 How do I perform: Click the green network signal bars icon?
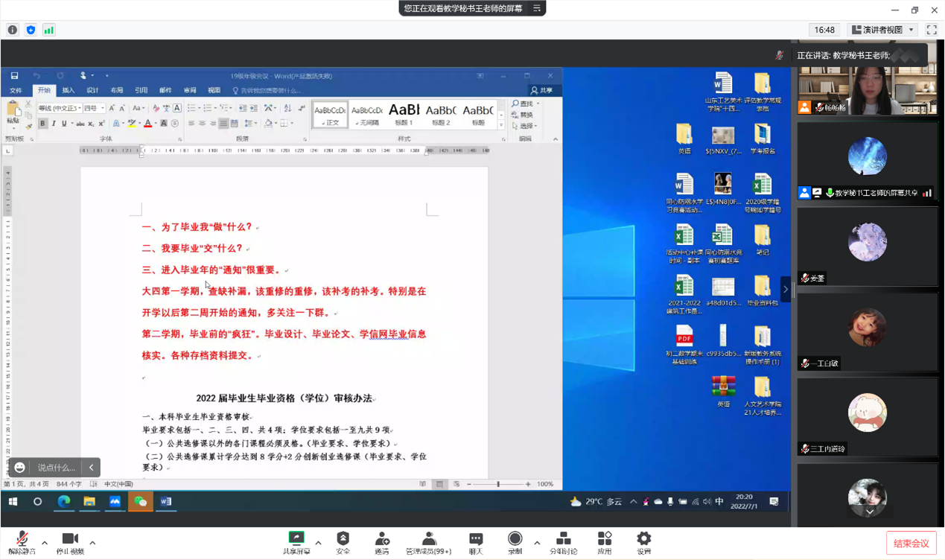click(x=48, y=30)
